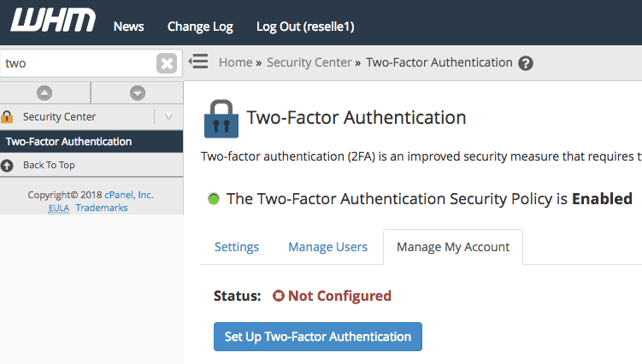Click the large Two-Factor Authentication lock icon
642x364 pixels.
[x=221, y=119]
